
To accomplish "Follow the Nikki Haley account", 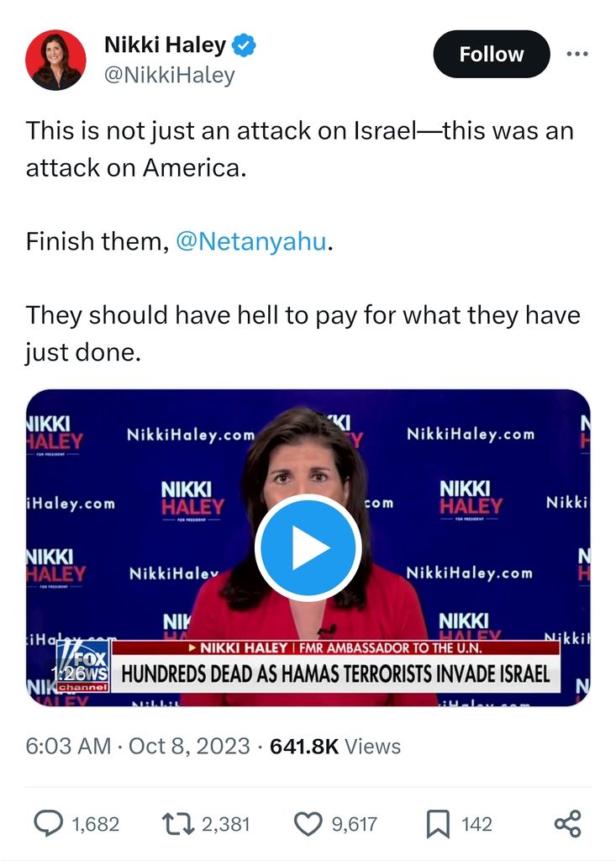I will (492, 54).
